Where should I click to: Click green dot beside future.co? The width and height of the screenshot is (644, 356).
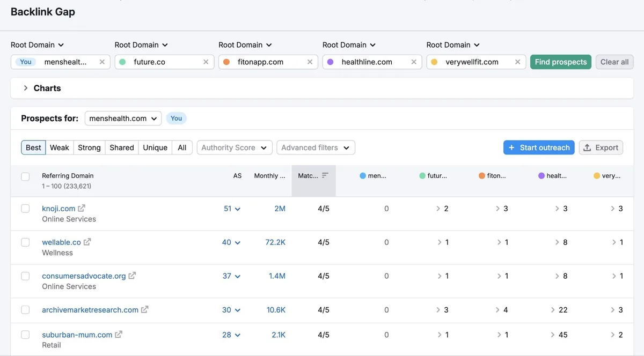pos(122,62)
